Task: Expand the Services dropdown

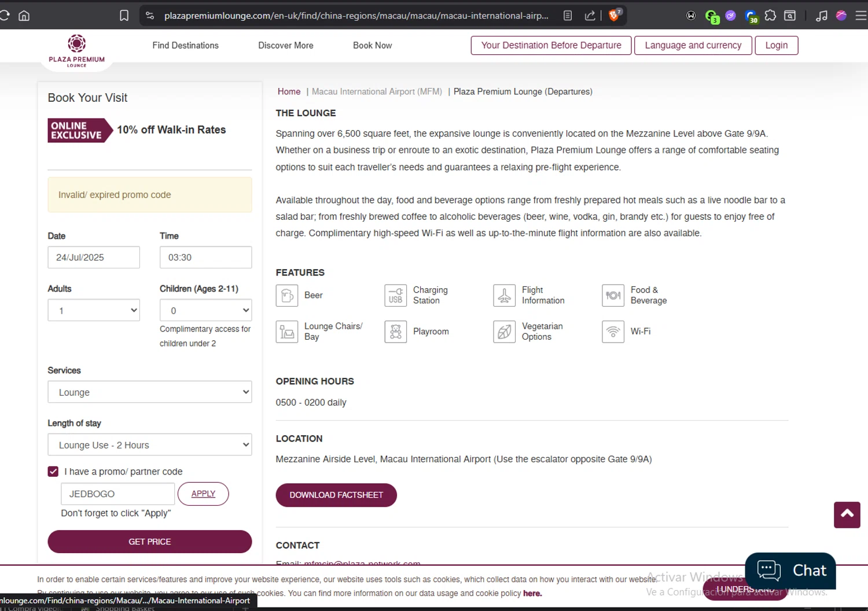Action: point(150,392)
